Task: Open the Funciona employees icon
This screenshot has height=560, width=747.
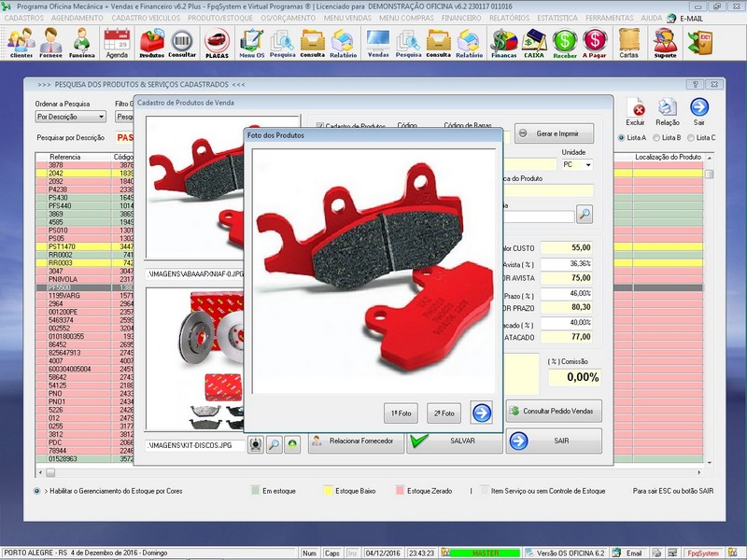Action: click(81, 43)
